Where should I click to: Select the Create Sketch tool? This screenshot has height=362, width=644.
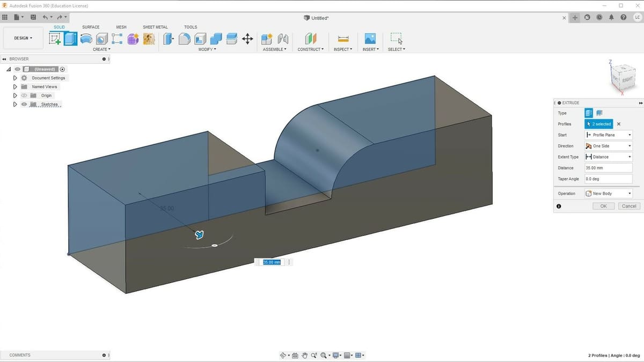tap(55, 39)
